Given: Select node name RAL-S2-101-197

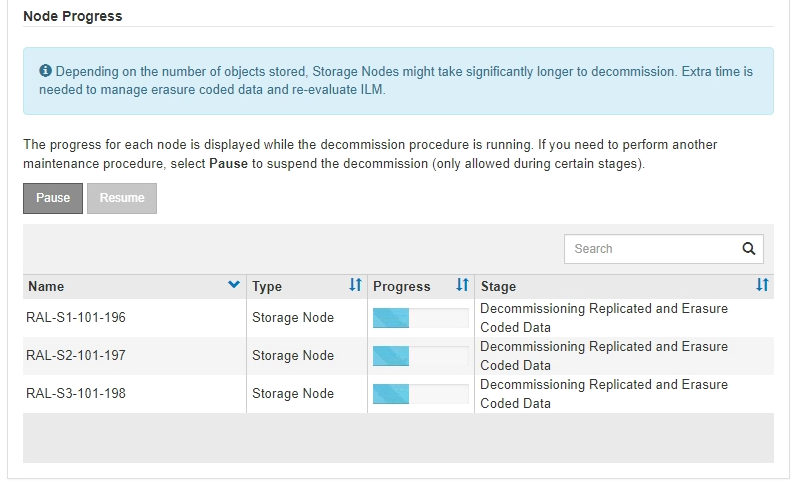Looking at the screenshot, I should tap(76, 356).
